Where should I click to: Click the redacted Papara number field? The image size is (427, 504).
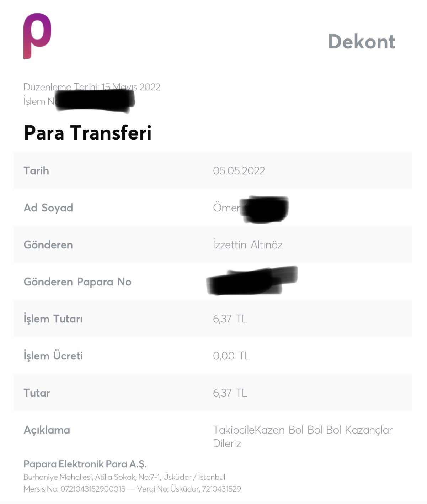click(252, 281)
